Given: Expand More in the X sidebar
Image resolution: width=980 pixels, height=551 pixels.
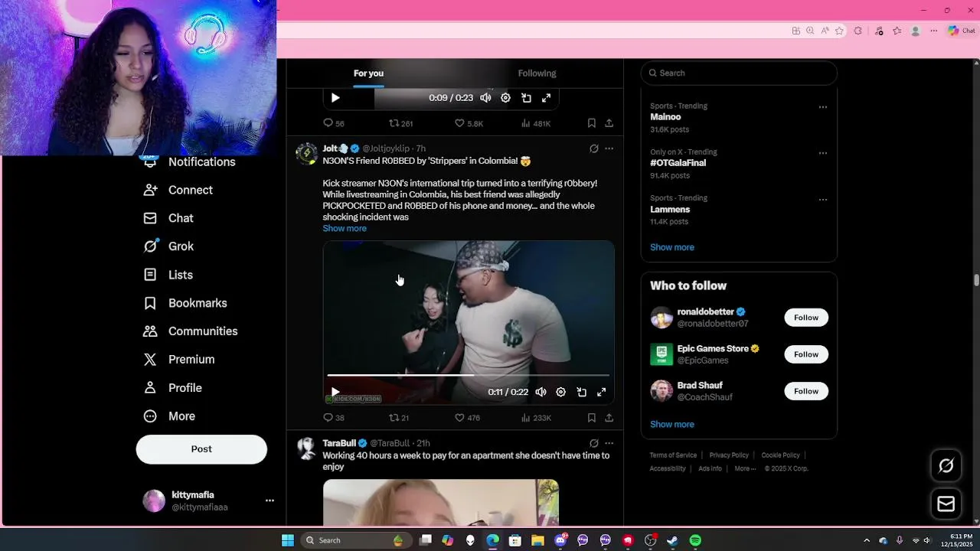Looking at the screenshot, I should click(x=169, y=416).
